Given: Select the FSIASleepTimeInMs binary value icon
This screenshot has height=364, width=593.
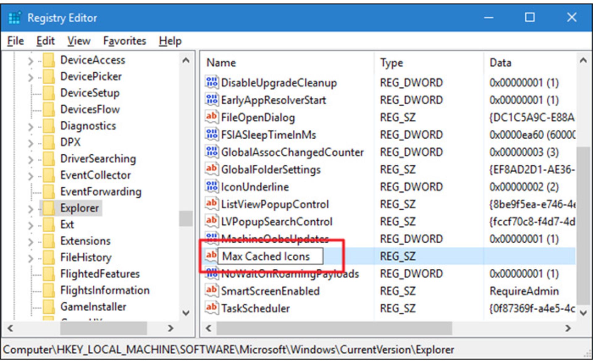Looking at the screenshot, I should pos(212,134).
